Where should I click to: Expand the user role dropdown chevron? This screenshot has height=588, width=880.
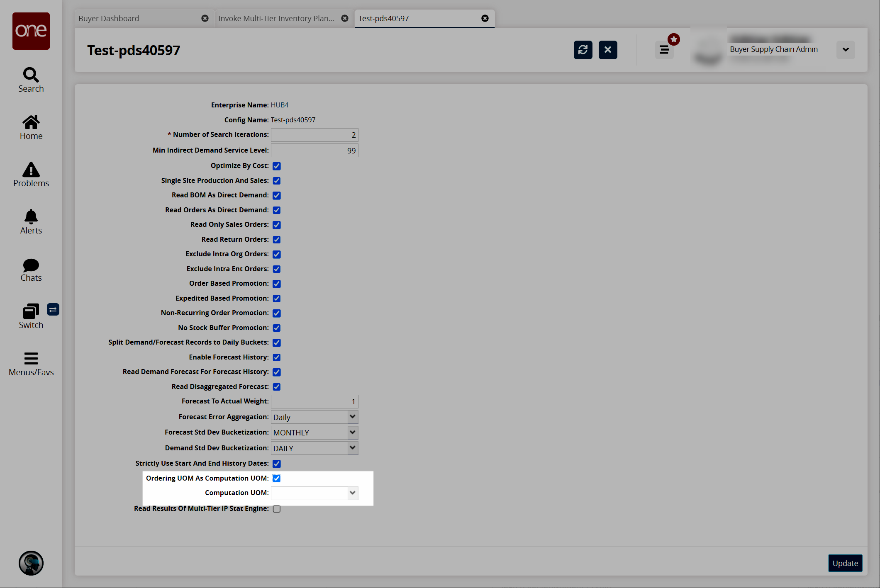tap(845, 50)
